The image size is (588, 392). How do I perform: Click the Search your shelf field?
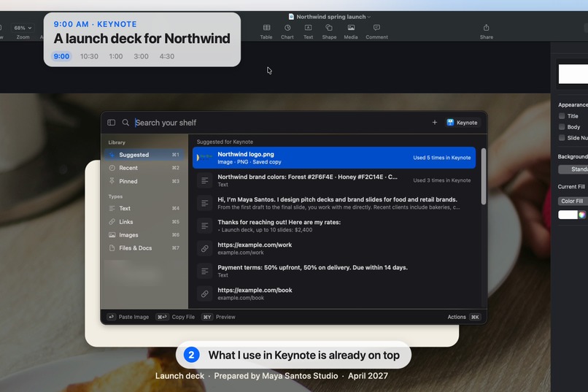[x=282, y=123]
